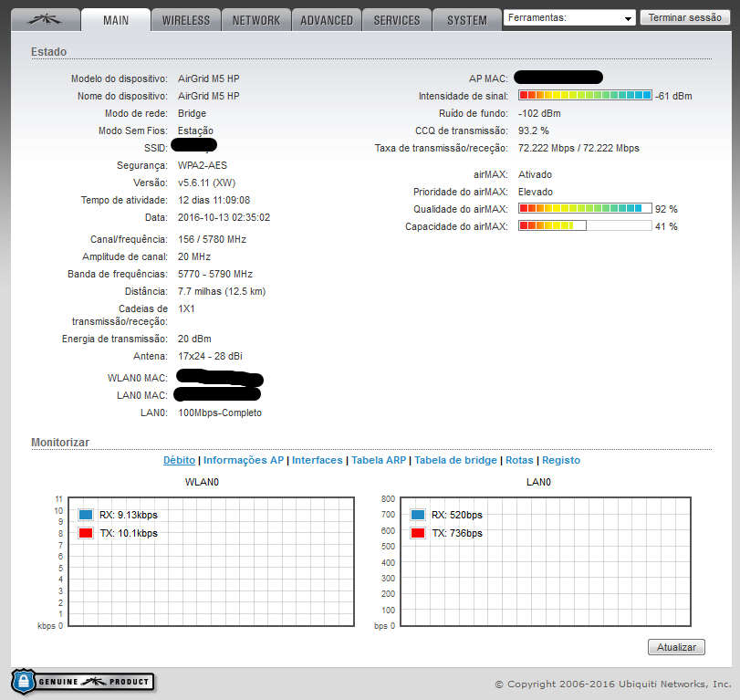
Task: Open the Interfaces link
Action: [x=318, y=460]
